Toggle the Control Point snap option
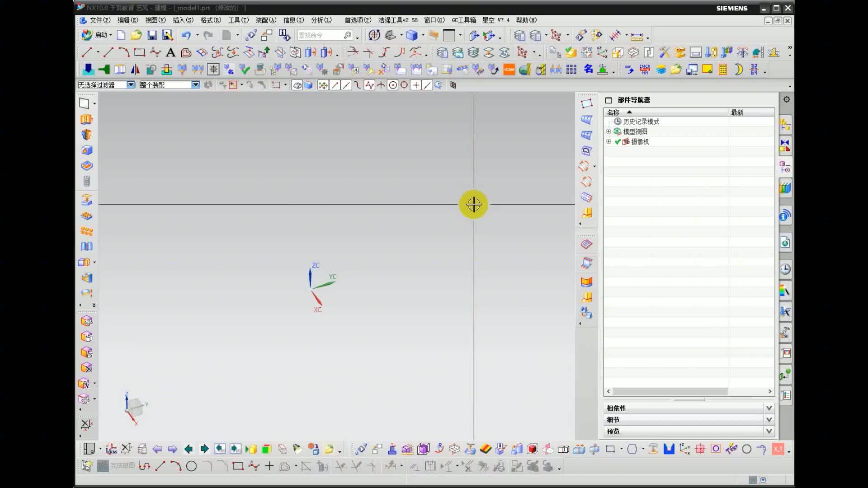 (x=358, y=85)
